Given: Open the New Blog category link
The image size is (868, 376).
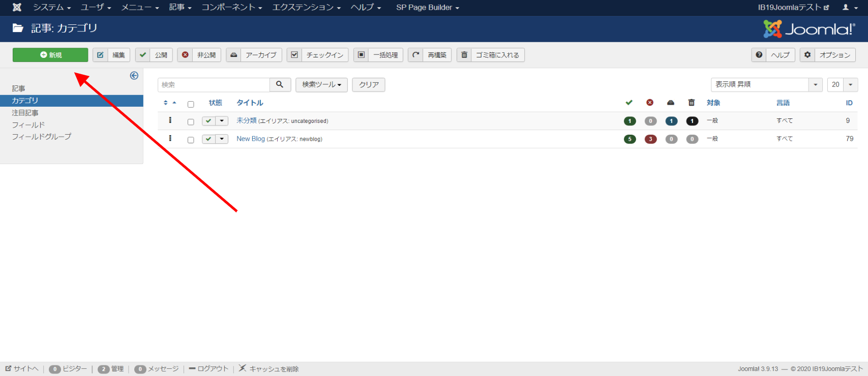Looking at the screenshot, I should pos(251,139).
